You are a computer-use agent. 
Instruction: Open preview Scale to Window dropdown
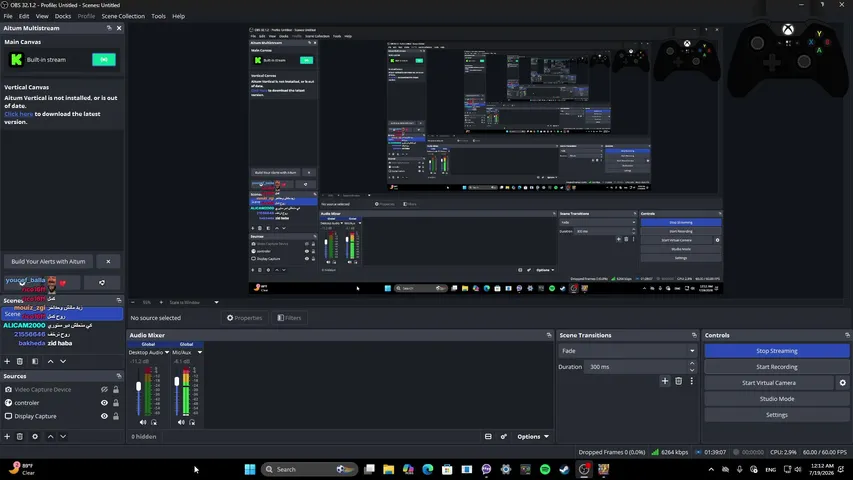(x=194, y=302)
